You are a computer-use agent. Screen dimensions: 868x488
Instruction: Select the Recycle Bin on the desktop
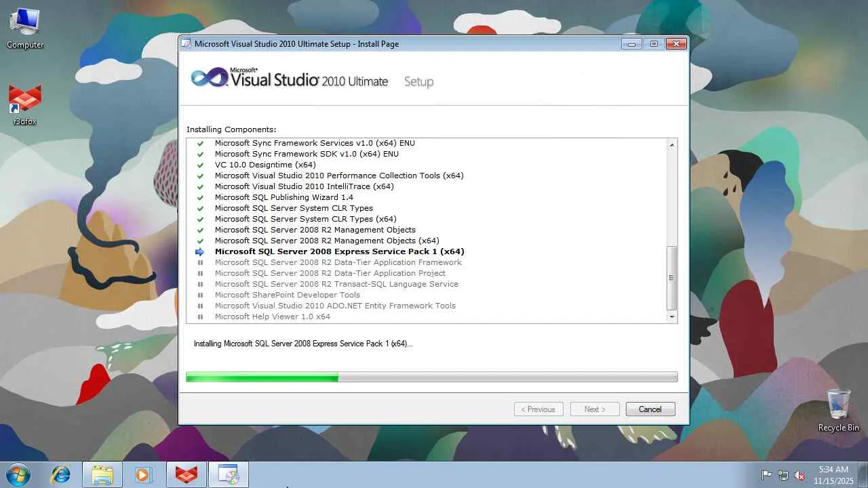(x=839, y=410)
